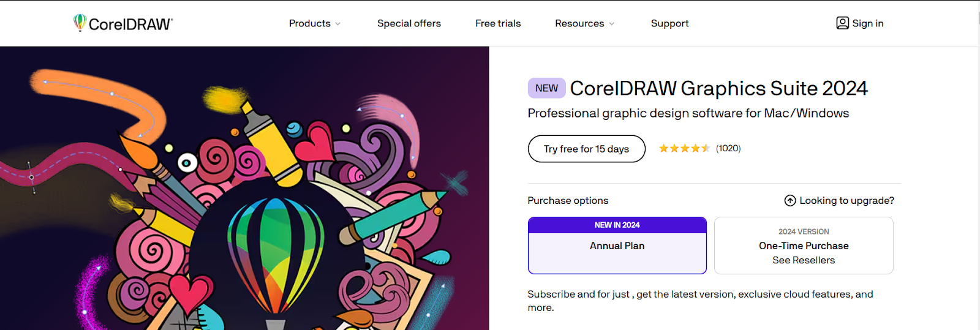This screenshot has height=330, width=980.
Task: Expand the Products dropdown chevron
Action: tap(338, 24)
